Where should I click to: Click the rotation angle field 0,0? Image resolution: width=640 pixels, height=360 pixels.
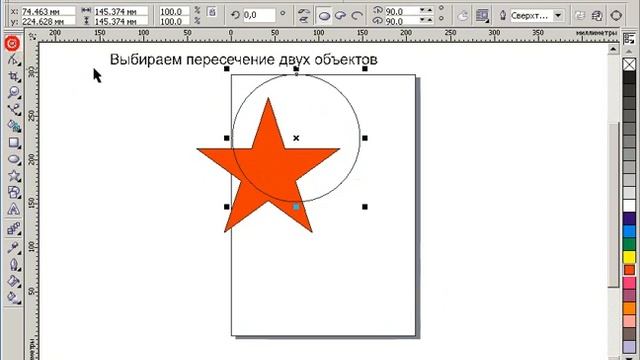pyautogui.click(x=259, y=15)
